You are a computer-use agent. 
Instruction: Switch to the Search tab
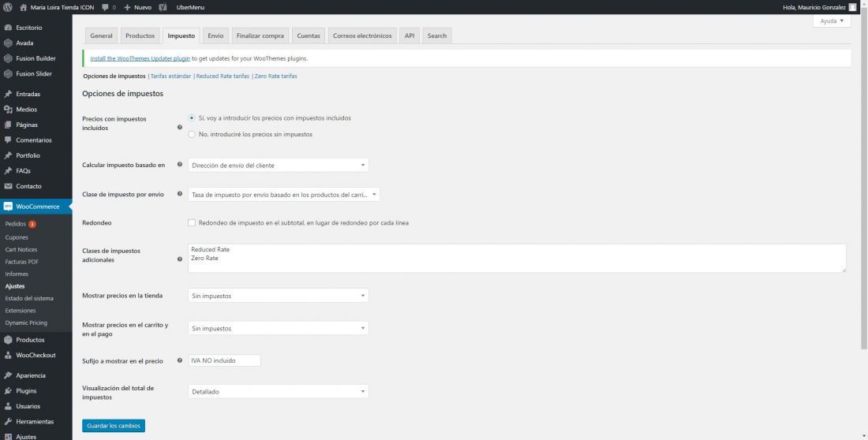[x=437, y=35]
